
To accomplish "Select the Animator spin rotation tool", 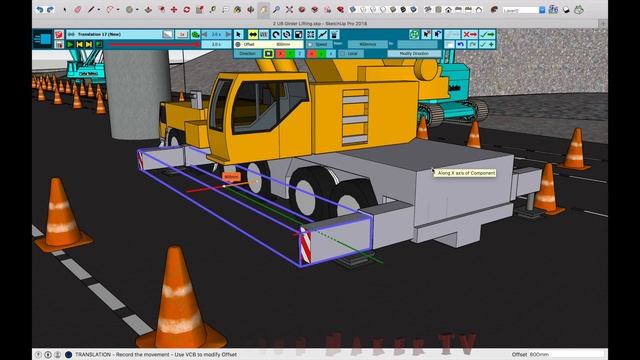I will 287,35.
